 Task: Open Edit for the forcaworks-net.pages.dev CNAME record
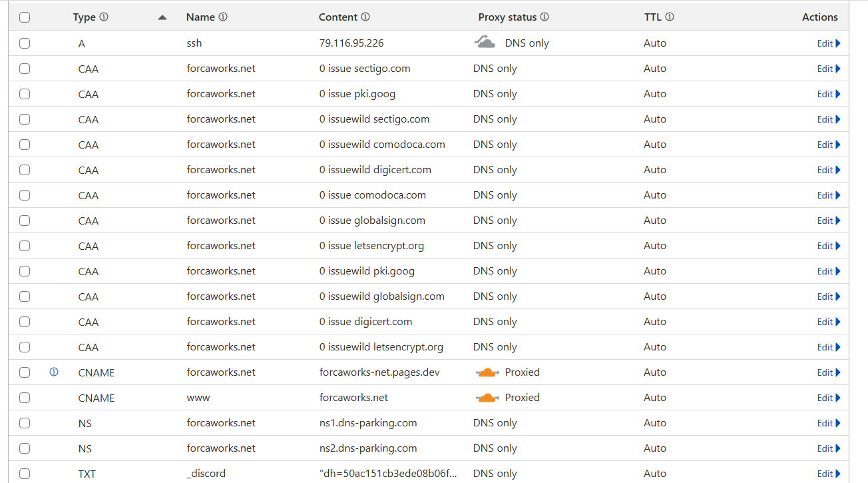829,372
